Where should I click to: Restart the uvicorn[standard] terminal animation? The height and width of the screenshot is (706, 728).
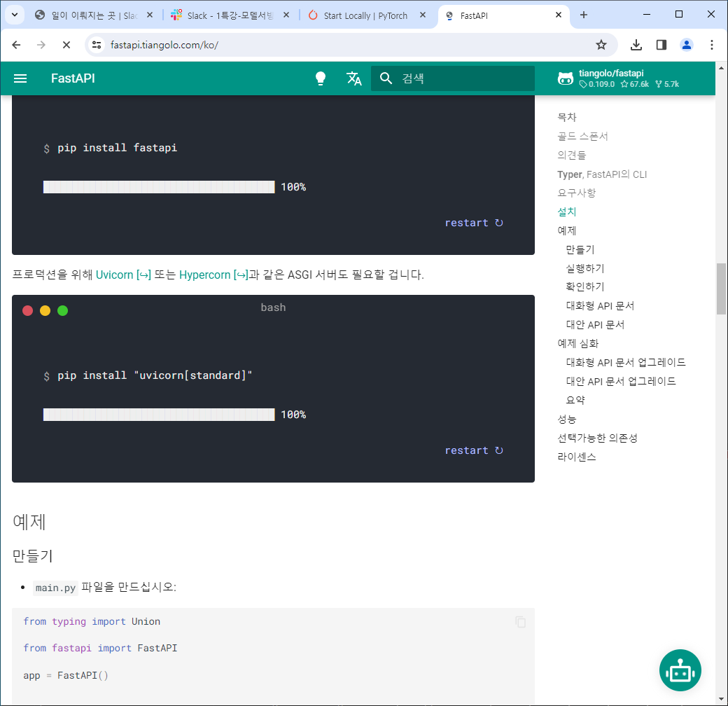coord(474,450)
